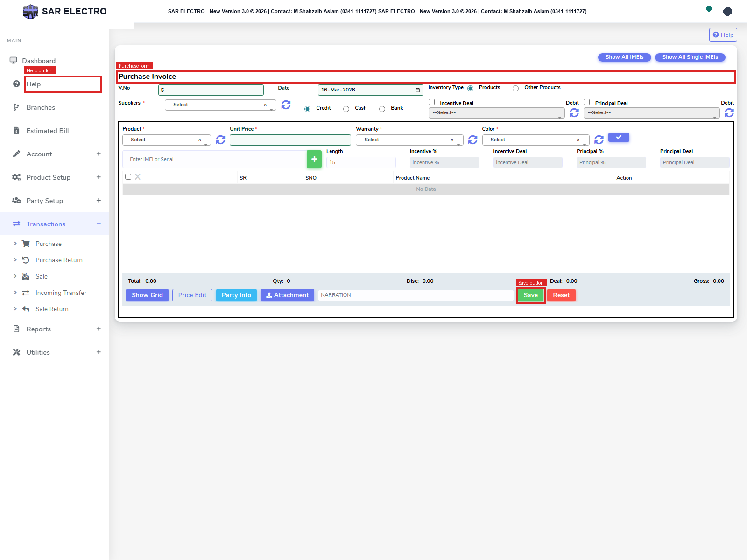
Task: Collapse the Transactions menu
Action: (x=54, y=224)
